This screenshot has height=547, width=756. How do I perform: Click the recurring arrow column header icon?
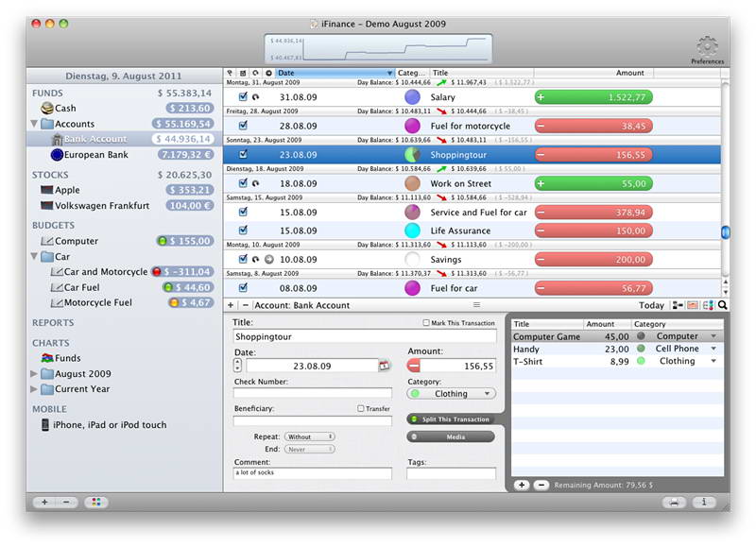(255, 73)
